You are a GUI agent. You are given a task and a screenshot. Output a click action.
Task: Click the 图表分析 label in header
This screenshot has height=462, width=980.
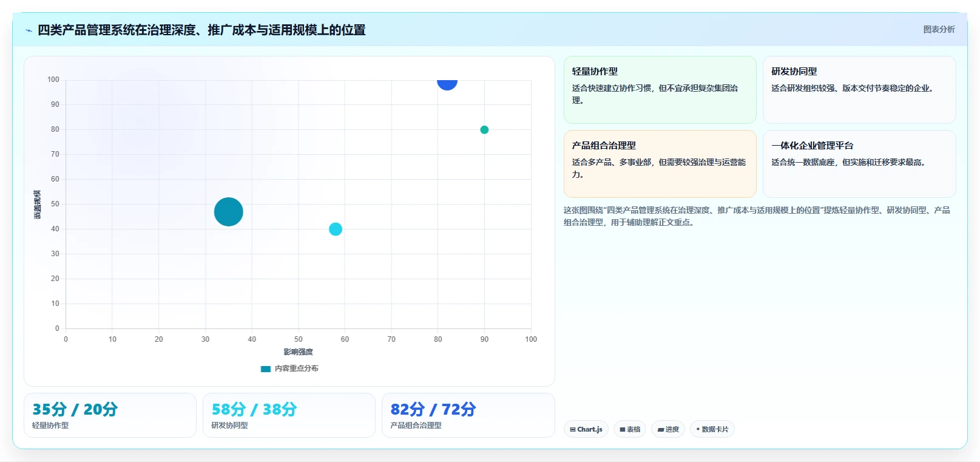[939, 29]
